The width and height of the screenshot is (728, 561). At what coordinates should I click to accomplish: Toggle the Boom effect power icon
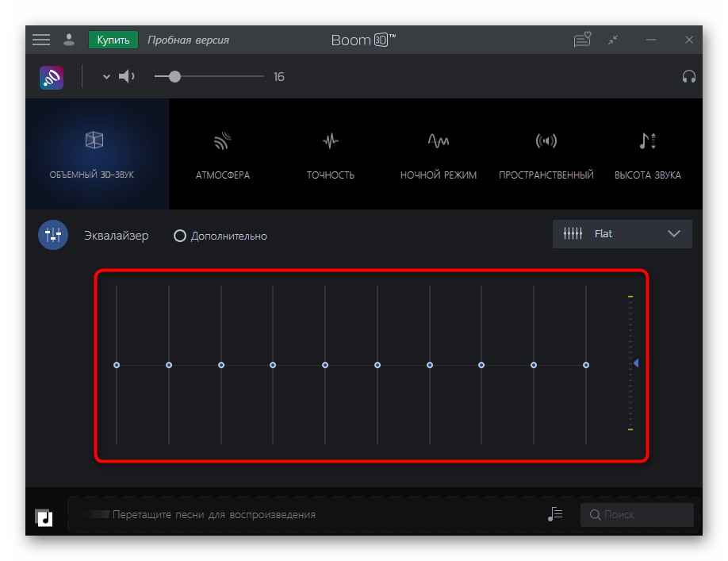pyautogui.click(x=52, y=77)
